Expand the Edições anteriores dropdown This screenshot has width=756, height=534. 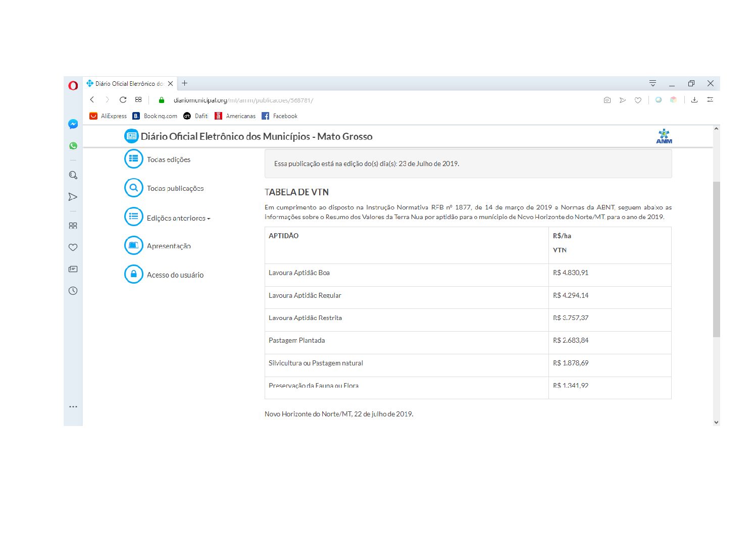click(x=178, y=218)
